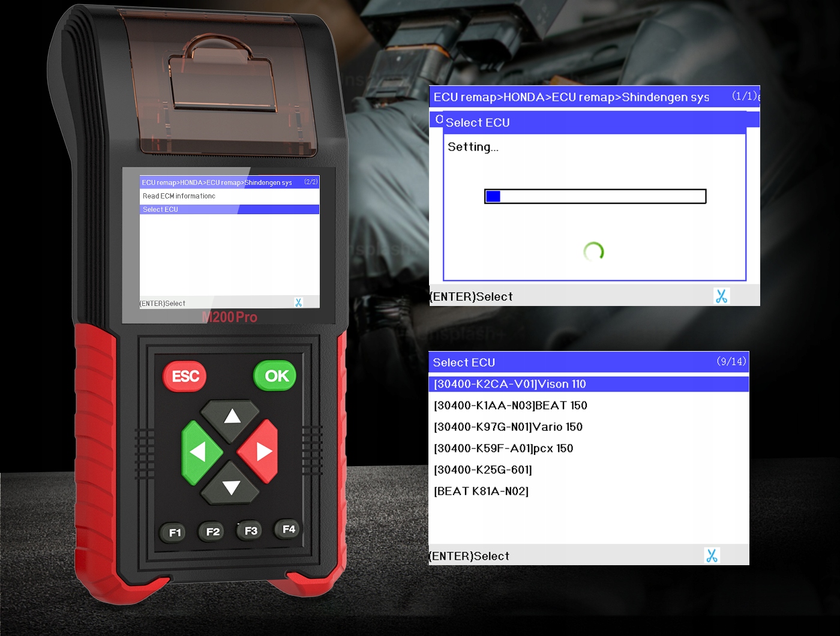This screenshot has width=840, height=636.
Task: Click the 'Select ECU' title of the Setting dialog
Action: click(x=478, y=122)
